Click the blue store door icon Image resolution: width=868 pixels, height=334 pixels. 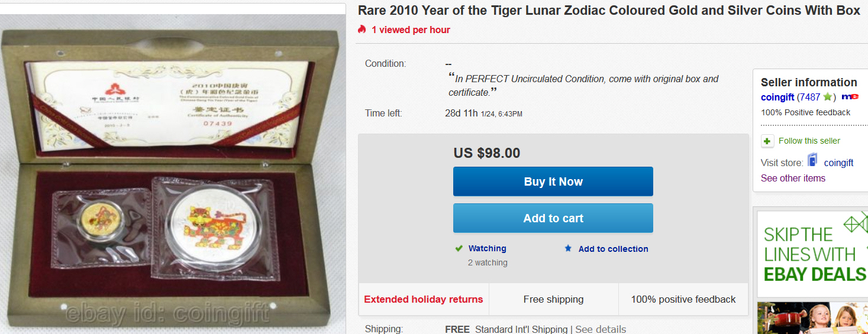point(812,160)
